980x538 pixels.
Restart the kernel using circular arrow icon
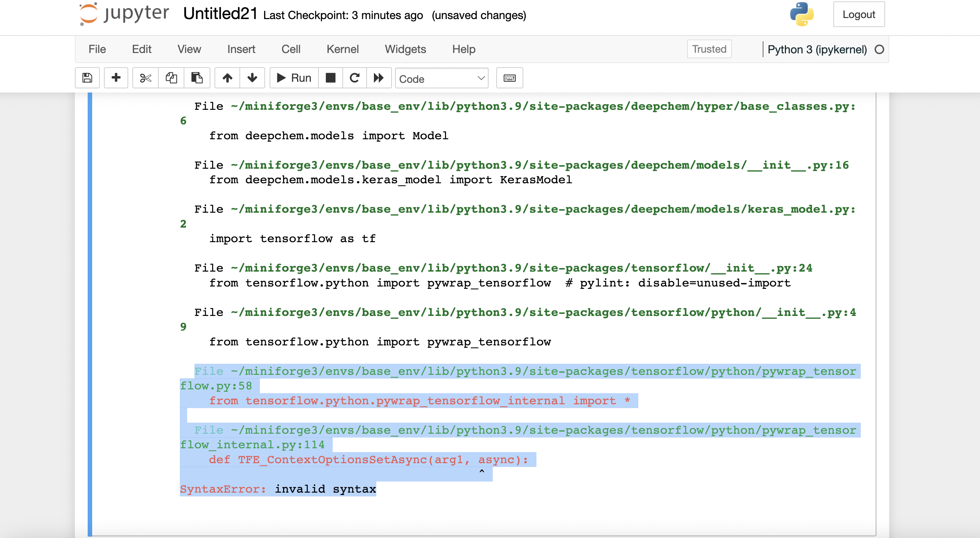click(x=355, y=78)
